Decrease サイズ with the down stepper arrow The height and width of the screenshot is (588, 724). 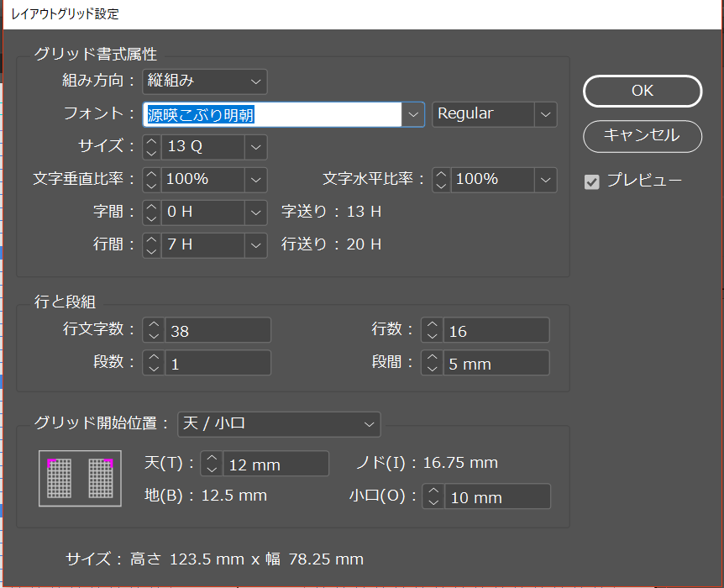pos(151,154)
